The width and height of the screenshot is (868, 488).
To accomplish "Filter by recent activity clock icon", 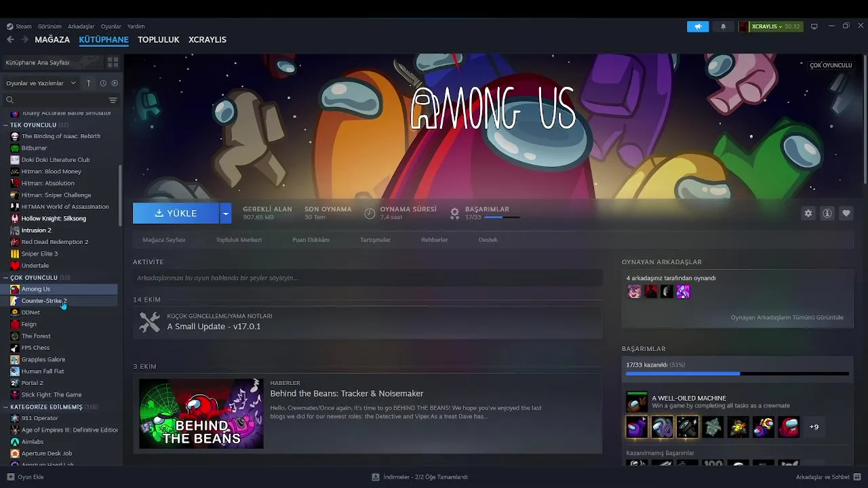I will [103, 83].
